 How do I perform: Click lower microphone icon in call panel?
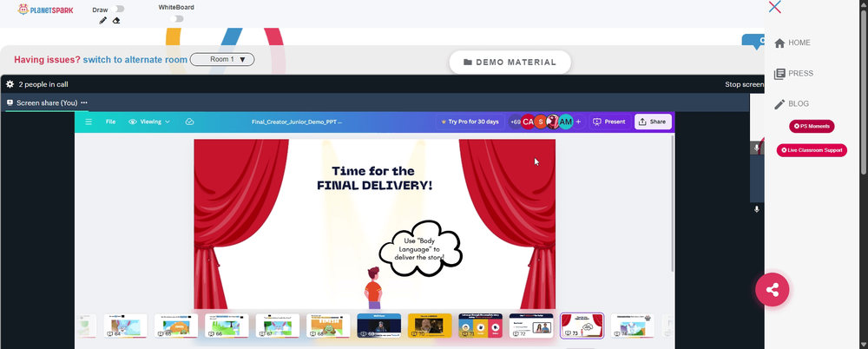coord(756,209)
